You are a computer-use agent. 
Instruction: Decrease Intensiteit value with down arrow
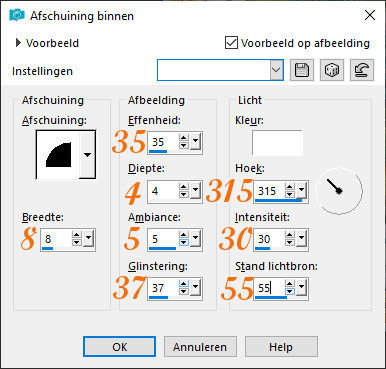tap(290, 243)
